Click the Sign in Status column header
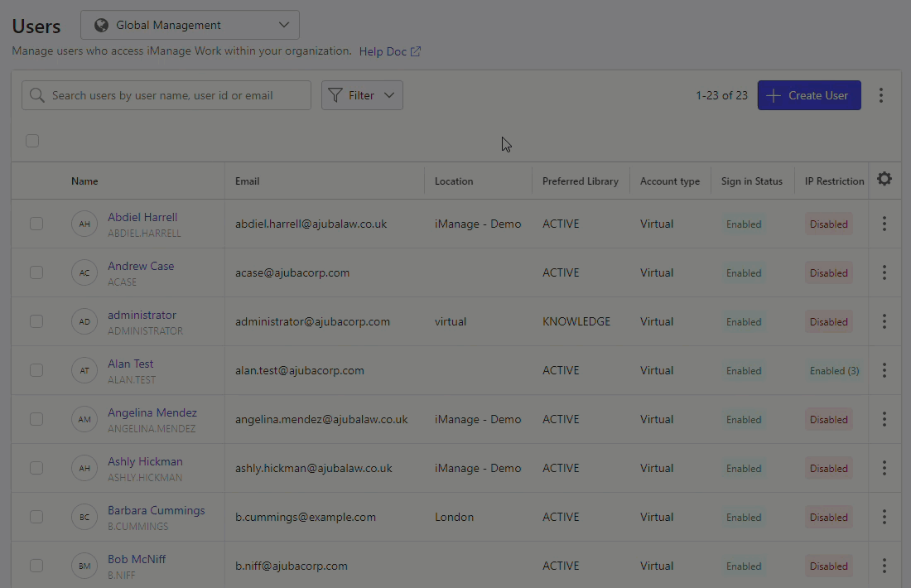911x588 pixels. (x=751, y=181)
